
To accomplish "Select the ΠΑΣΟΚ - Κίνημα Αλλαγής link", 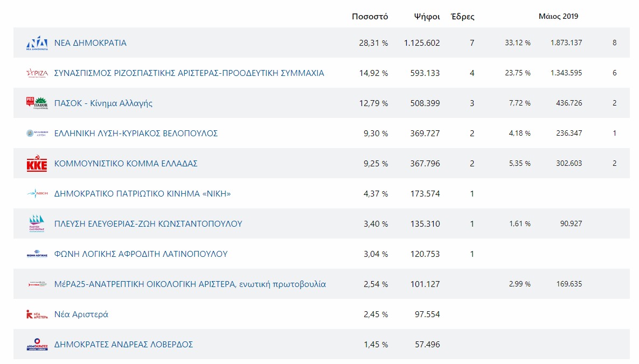I will (103, 103).
